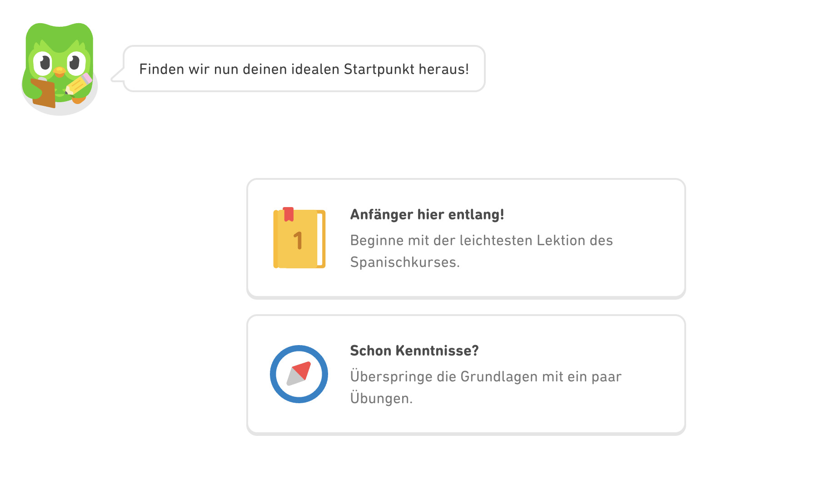Choose Anfänger hier entlang as your start

click(466, 237)
